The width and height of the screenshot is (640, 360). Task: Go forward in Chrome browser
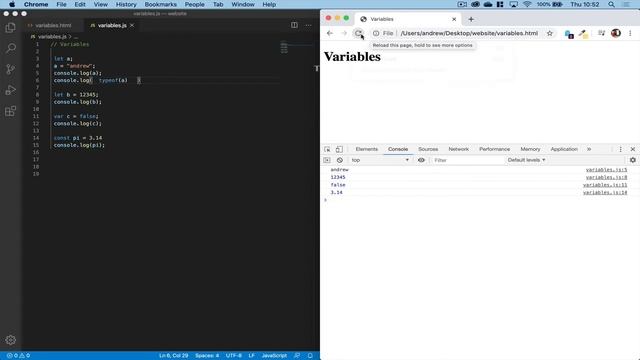[344, 33]
